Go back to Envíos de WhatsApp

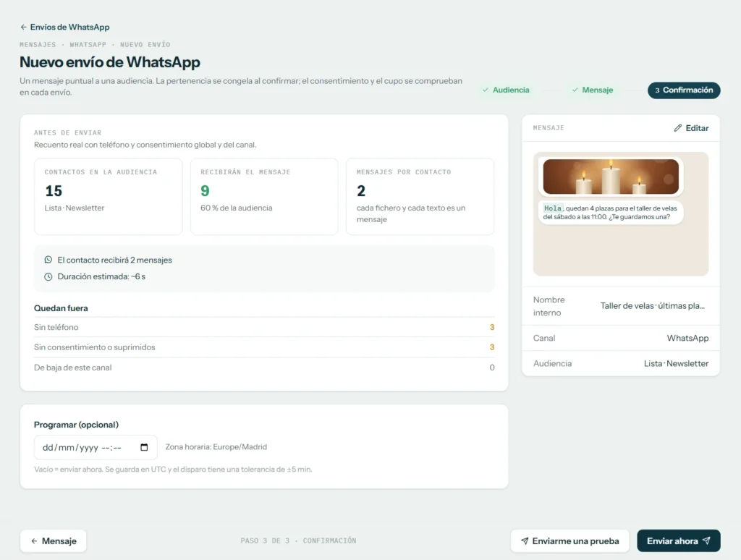click(x=64, y=27)
